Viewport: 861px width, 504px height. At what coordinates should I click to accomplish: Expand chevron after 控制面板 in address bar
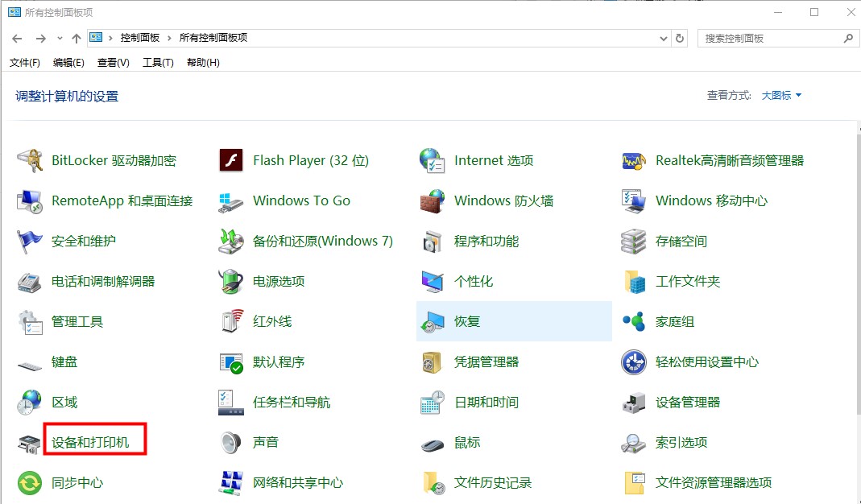pyautogui.click(x=169, y=38)
